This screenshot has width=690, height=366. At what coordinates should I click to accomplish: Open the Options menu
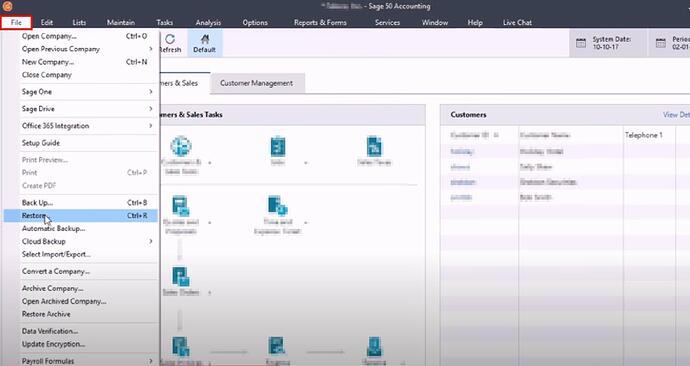click(255, 22)
